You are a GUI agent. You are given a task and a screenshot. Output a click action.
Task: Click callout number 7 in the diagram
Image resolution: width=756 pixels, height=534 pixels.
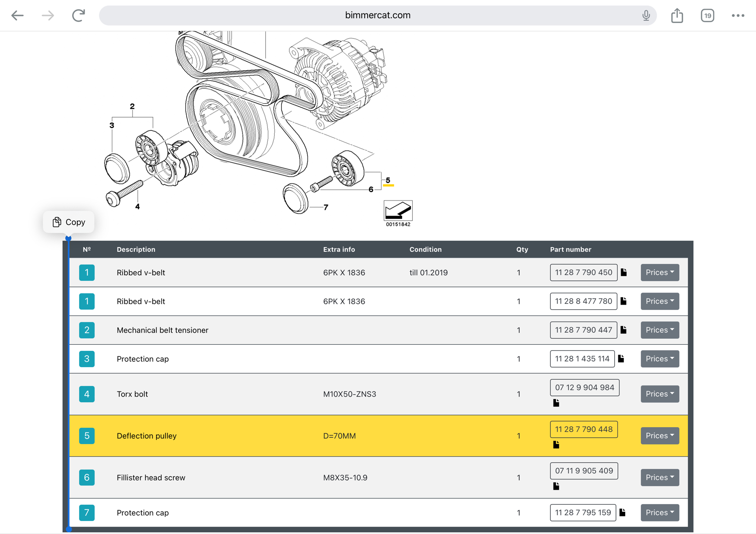coord(326,207)
